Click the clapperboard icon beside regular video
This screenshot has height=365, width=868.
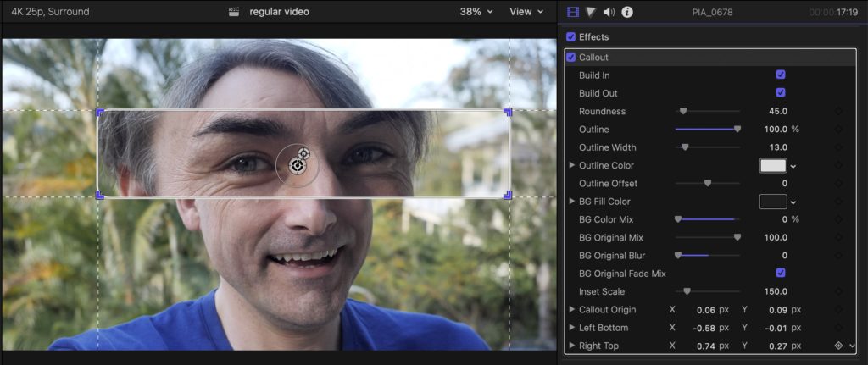(x=234, y=12)
